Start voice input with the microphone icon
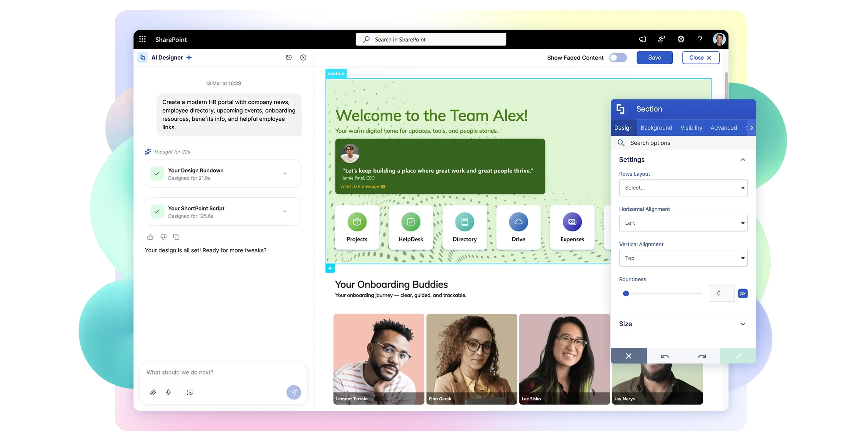This screenshot has height=442, width=868. pyautogui.click(x=168, y=393)
